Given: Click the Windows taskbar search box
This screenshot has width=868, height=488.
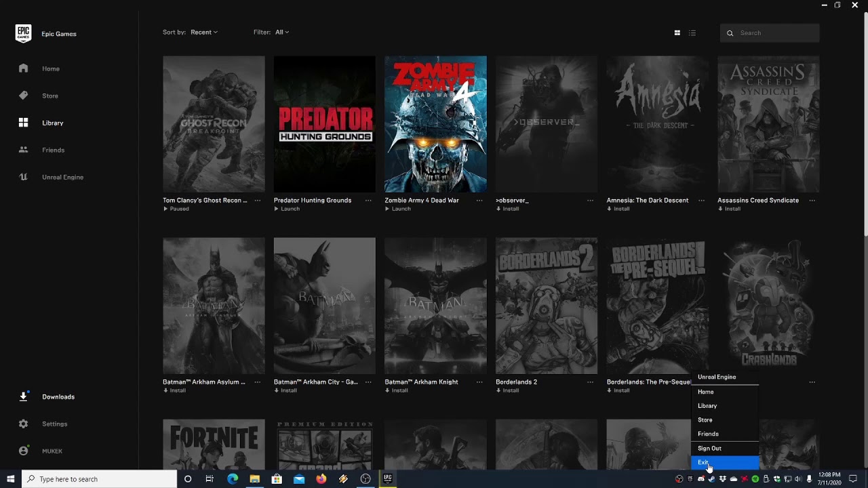Looking at the screenshot, I should point(100,479).
